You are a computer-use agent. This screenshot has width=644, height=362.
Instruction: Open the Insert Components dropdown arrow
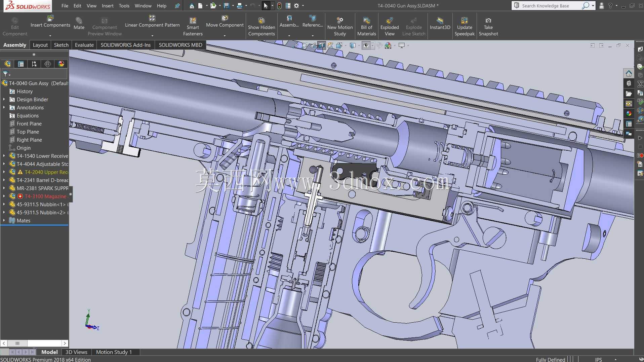tap(50, 35)
